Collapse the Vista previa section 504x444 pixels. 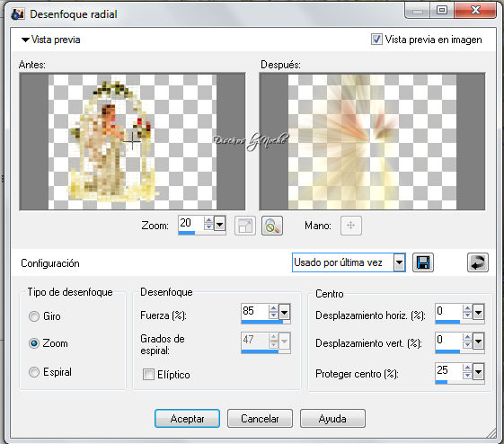click(25, 40)
